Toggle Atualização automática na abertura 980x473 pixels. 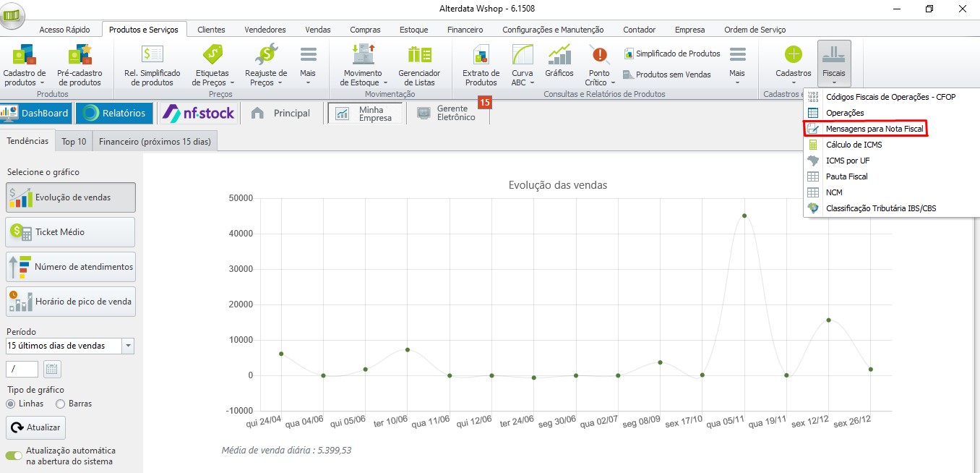pos(14,456)
